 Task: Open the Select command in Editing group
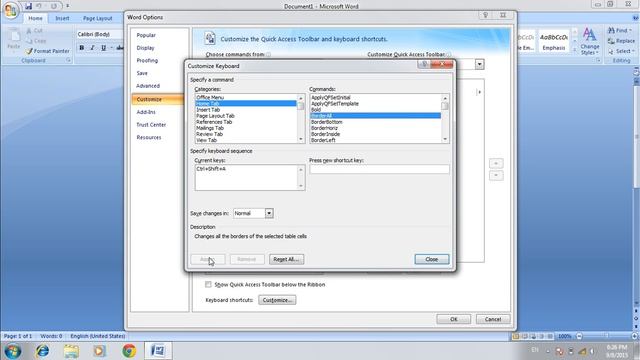[x=620, y=51]
